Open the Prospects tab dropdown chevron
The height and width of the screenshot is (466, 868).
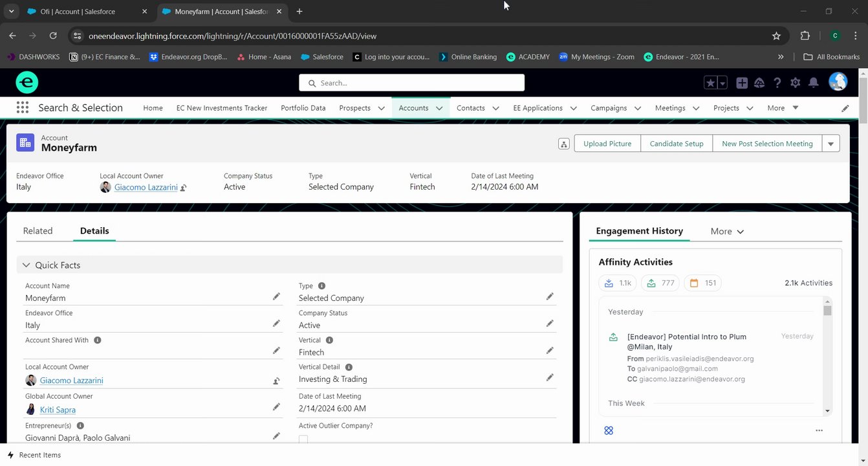pyautogui.click(x=381, y=108)
